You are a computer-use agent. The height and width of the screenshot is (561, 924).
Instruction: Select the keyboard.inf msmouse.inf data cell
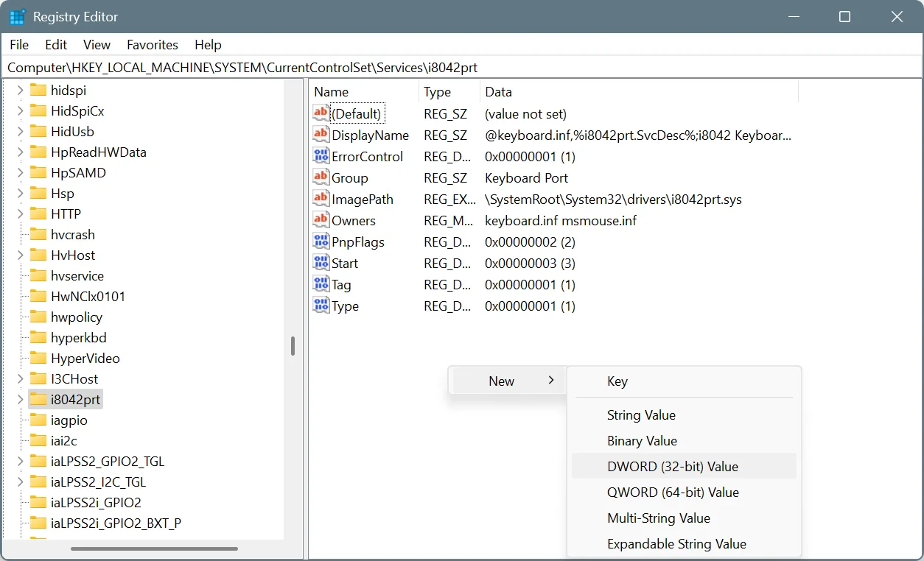561,220
